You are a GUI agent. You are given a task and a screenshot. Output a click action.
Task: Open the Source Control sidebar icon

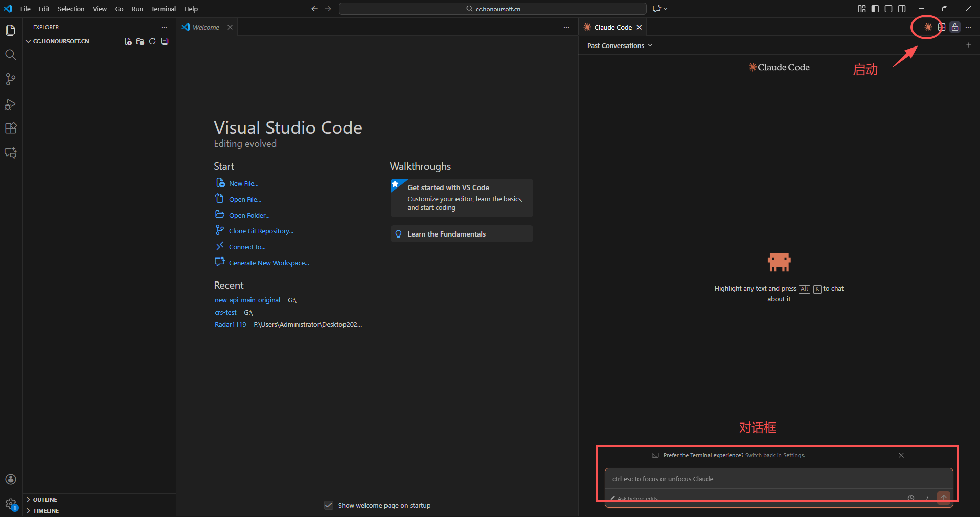point(11,79)
